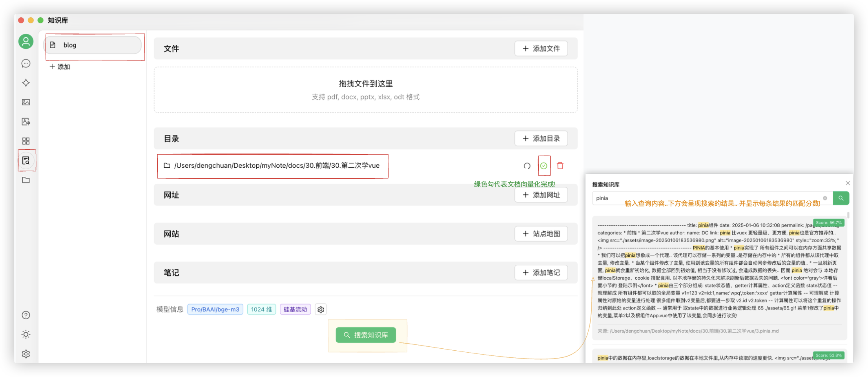Click the sparkle agents icon in sidebar
Screen dimensions: 868x377
tap(26, 83)
